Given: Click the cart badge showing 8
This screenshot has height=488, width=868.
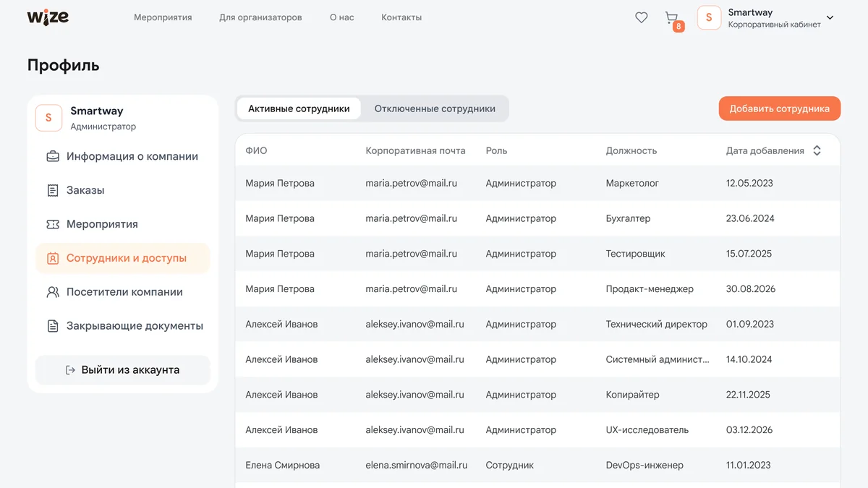Looking at the screenshot, I should click(x=678, y=27).
